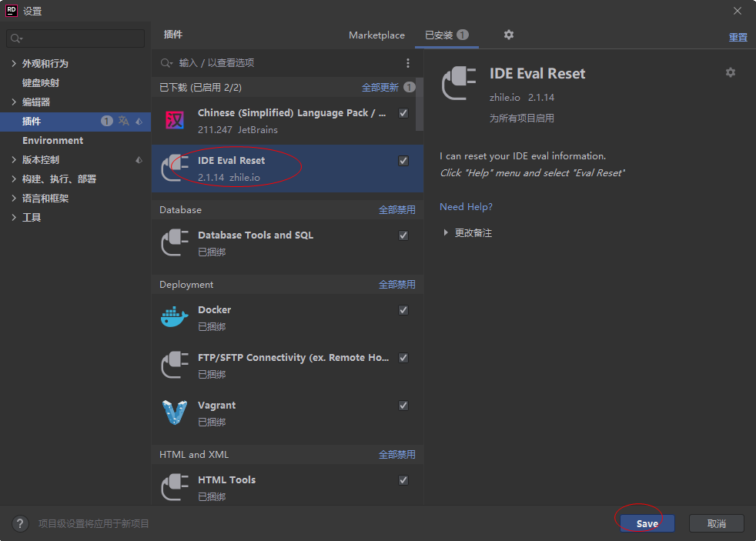The width and height of the screenshot is (756, 541).
Task: Click the HTML Tools plug icon
Action: 175,488
